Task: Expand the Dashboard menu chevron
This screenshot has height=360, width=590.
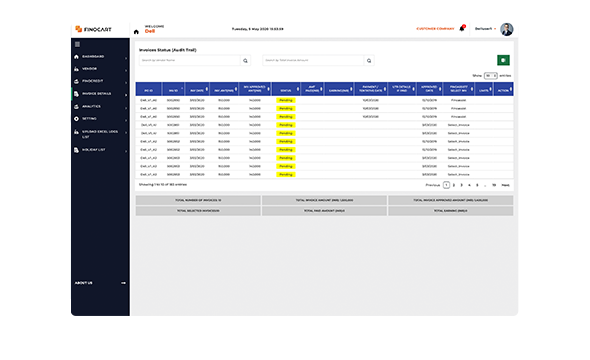Action: pos(126,58)
